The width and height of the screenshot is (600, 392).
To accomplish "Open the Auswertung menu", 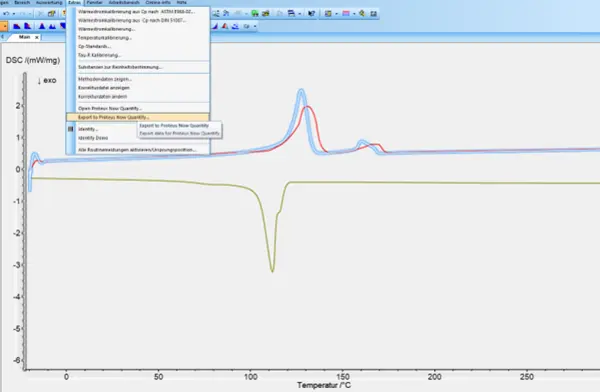I will (49, 2).
